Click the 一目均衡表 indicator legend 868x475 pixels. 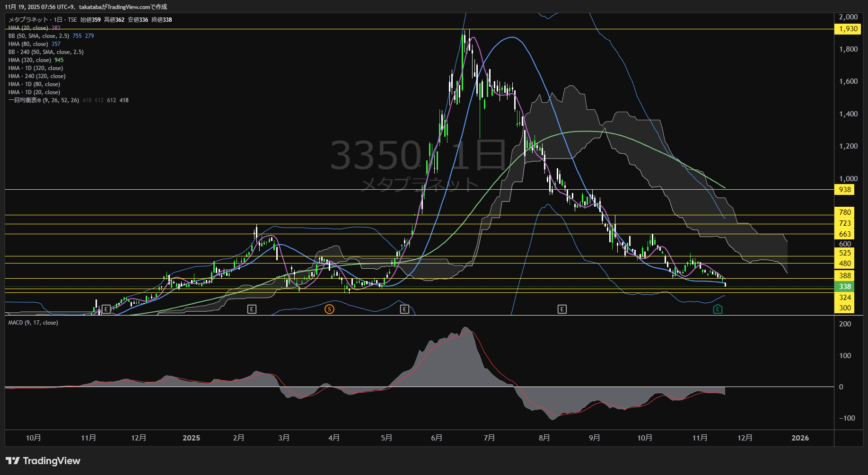[44, 100]
